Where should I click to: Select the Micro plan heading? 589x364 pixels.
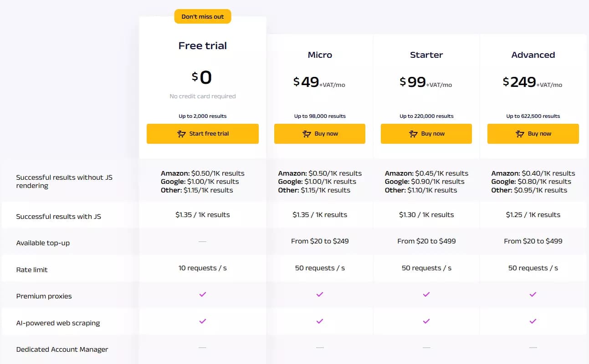click(x=319, y=55)
